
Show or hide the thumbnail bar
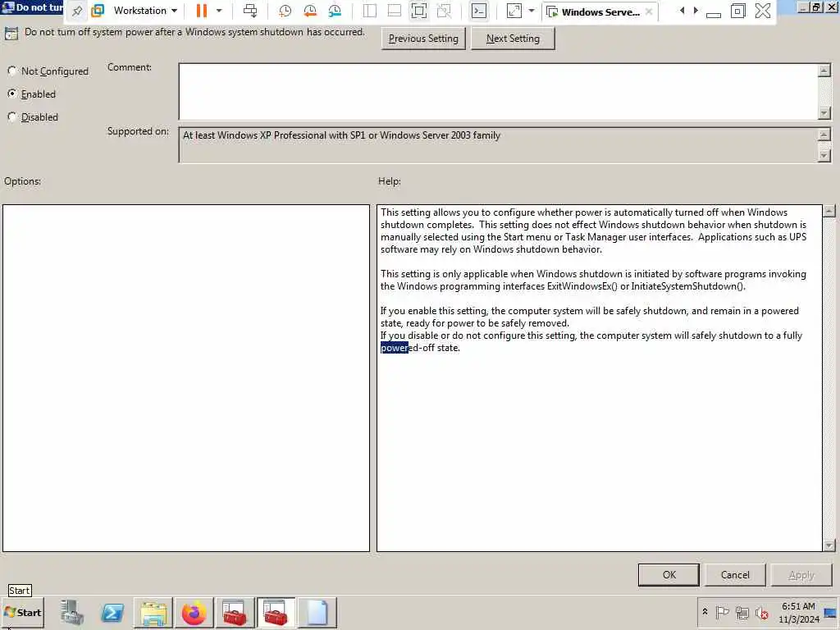click(395, 11)
